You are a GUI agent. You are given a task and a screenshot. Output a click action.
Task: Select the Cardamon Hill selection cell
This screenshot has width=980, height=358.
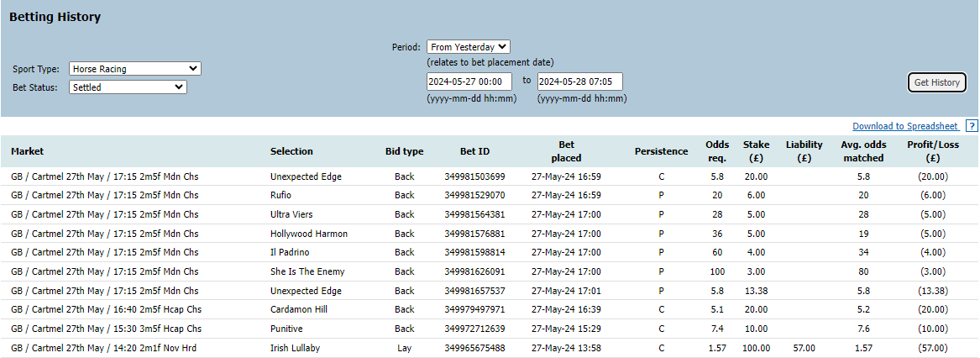[299, 310]
